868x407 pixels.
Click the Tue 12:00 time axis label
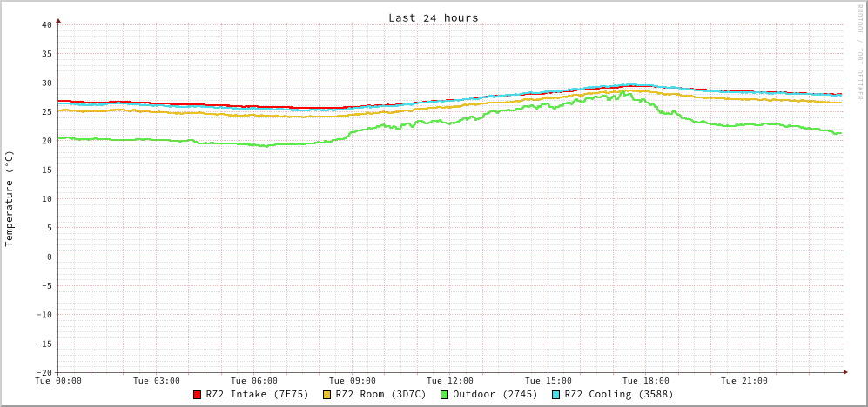click(x=450, y=381)
